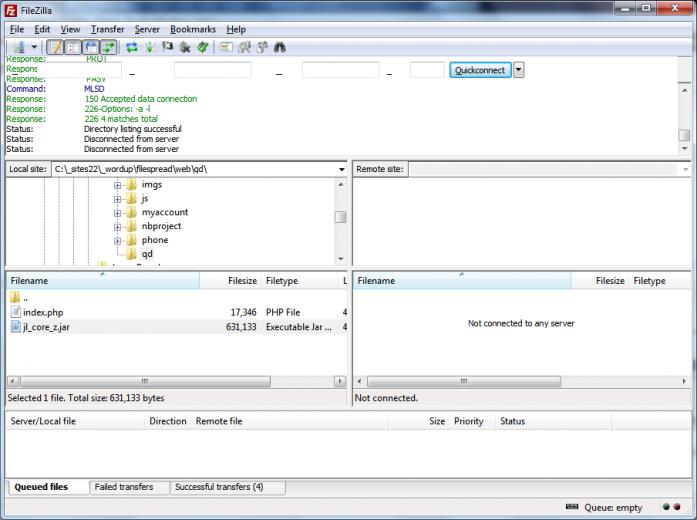This screenshot has width=697, height=520.
Task: Open Remote site path dropdown
Action: coord(685,169)
